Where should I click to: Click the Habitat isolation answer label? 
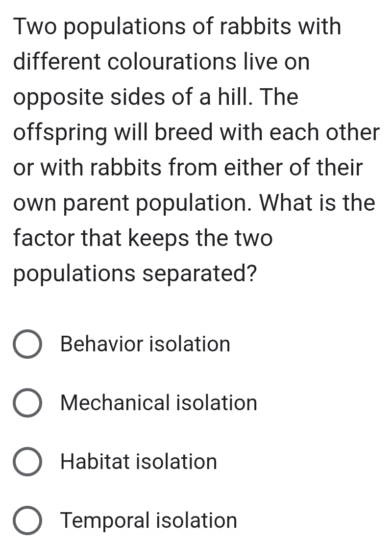(x=138, y=462)
